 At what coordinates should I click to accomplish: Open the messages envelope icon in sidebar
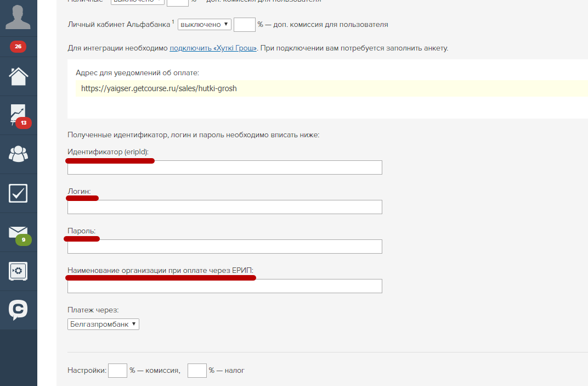click(x=19, y=232)
